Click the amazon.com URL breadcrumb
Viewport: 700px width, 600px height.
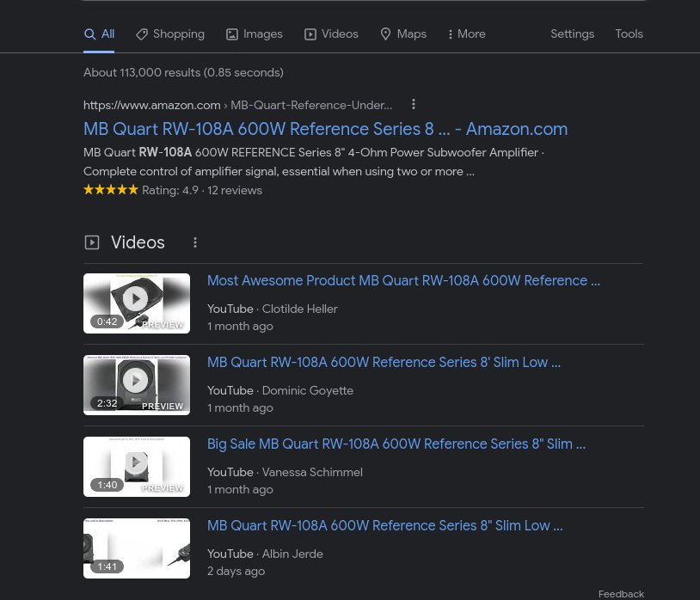238,105
